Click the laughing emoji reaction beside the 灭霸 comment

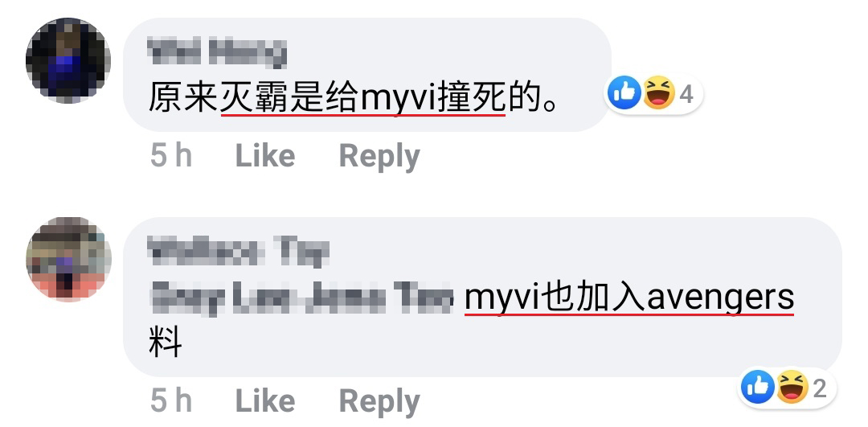click(659, 92)
